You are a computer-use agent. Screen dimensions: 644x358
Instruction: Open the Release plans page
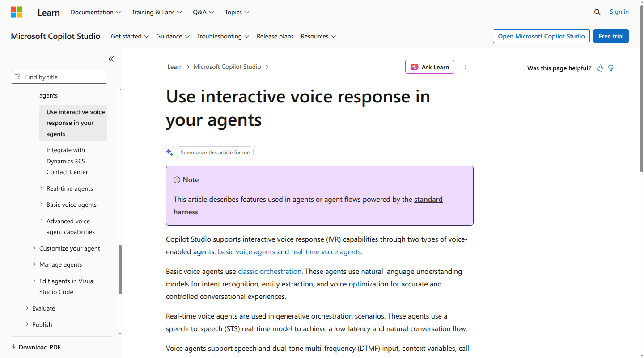click(x=275, y=36)
